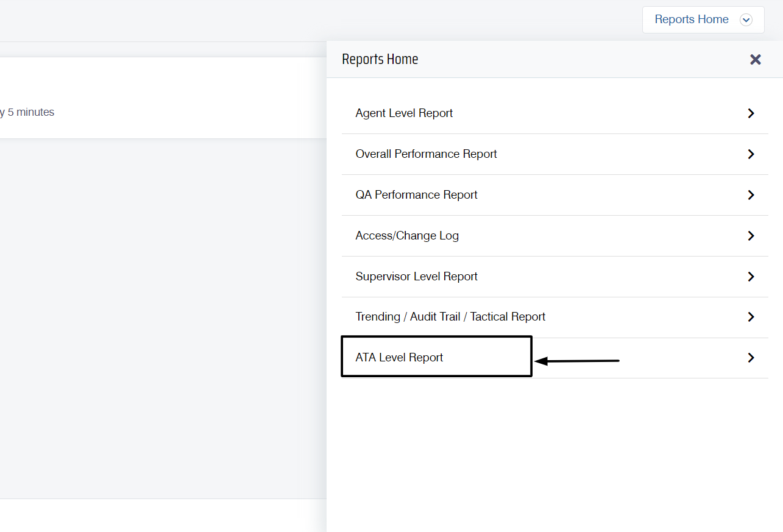Open the Reports Home dropdown button

click(x=703, y=20)
